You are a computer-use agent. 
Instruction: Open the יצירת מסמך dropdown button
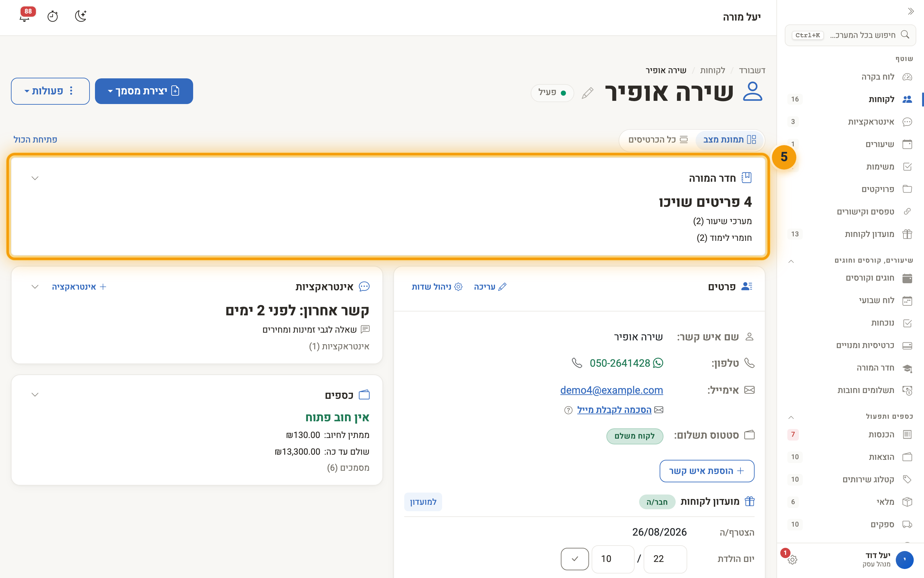[x=144, y=91]
